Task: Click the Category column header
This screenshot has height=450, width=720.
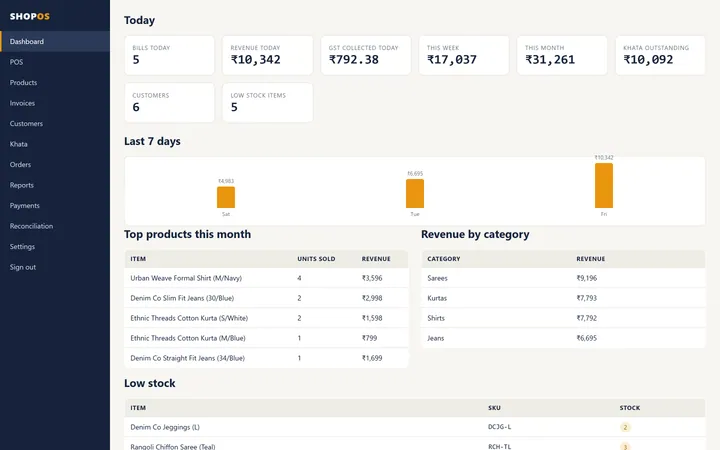Action: coord(444,259)
